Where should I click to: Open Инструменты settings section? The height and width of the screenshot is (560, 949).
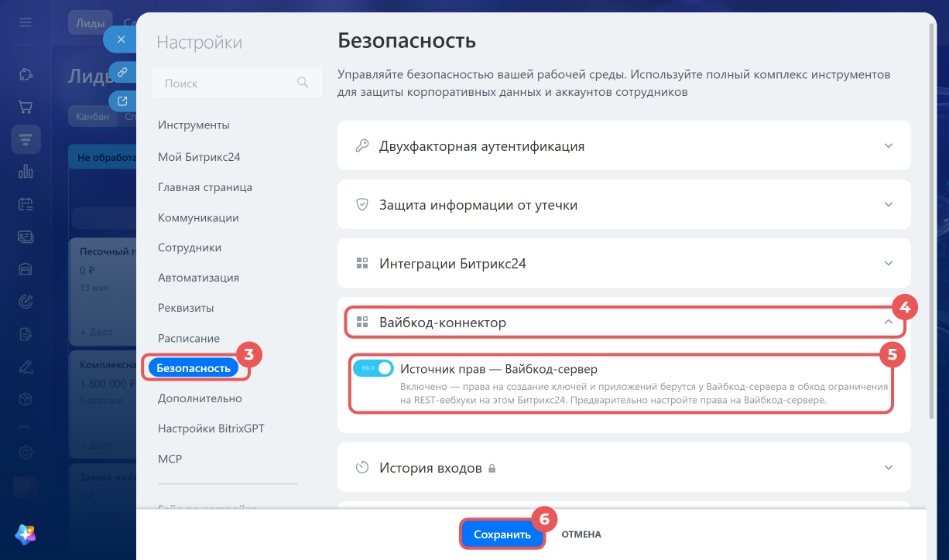(x=194, y=125)
